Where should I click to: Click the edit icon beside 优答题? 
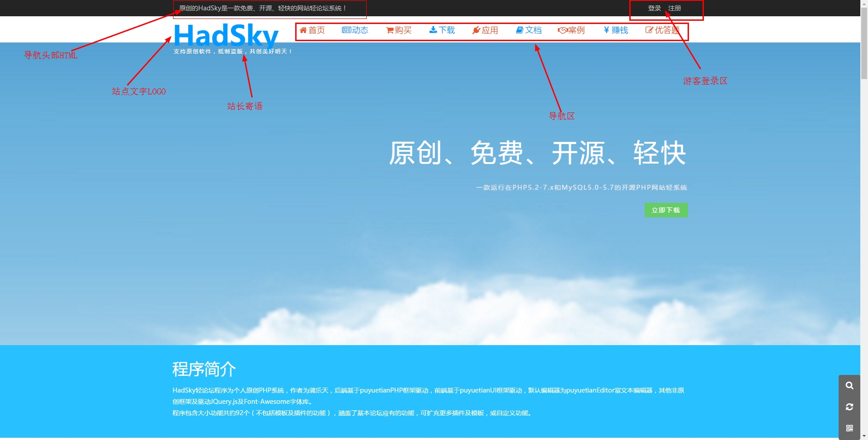[x=649, y=30]
